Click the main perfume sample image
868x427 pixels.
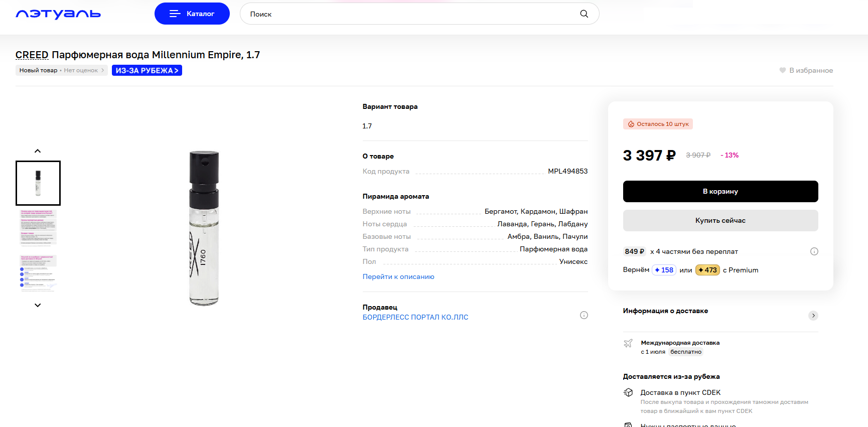[204, 228]
